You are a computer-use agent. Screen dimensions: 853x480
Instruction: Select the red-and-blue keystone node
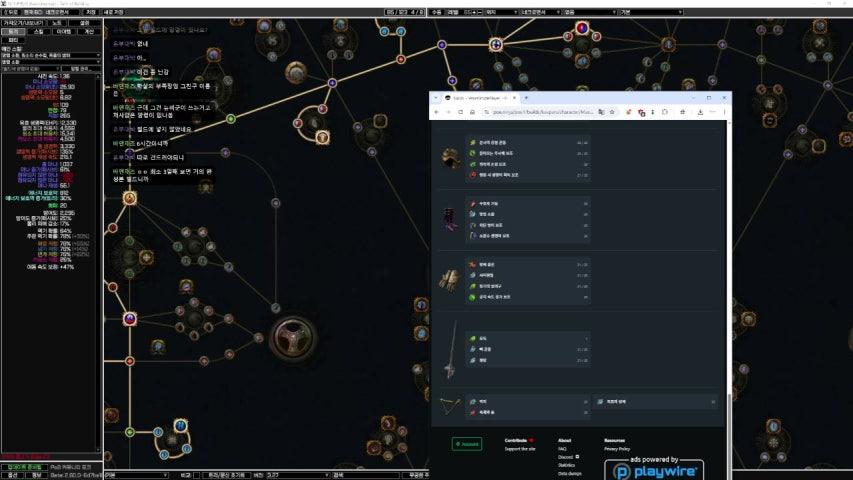tap(582, 28)
